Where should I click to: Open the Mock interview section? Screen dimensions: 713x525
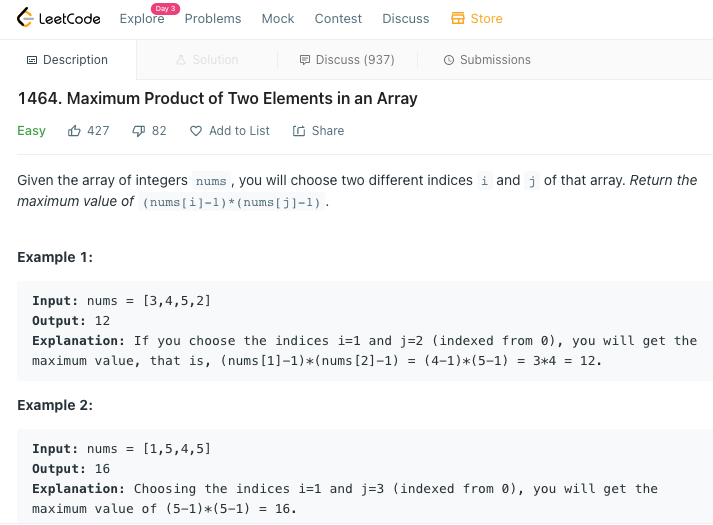click(x=278, y=19)
